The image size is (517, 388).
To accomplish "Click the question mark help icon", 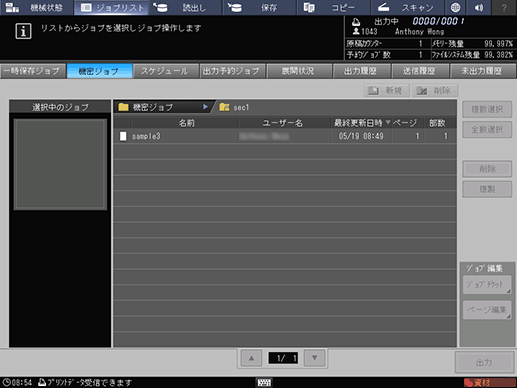I will [x=504, y=7].
